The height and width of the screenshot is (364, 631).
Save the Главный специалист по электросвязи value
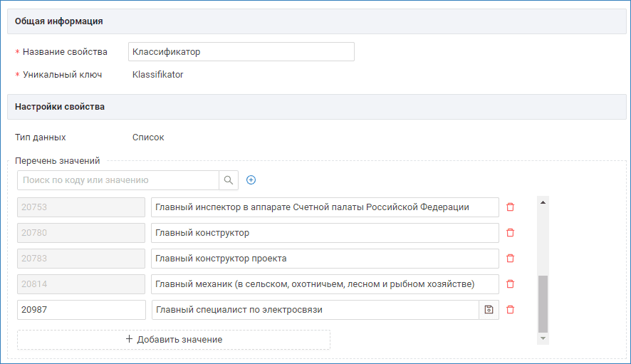pyautogui.click(x=489, y=310)
